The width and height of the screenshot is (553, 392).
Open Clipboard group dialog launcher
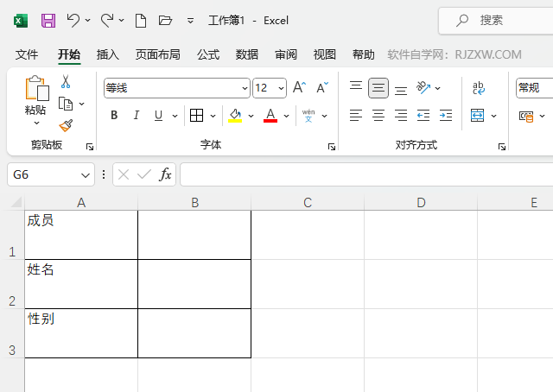[x=90, y=147]
